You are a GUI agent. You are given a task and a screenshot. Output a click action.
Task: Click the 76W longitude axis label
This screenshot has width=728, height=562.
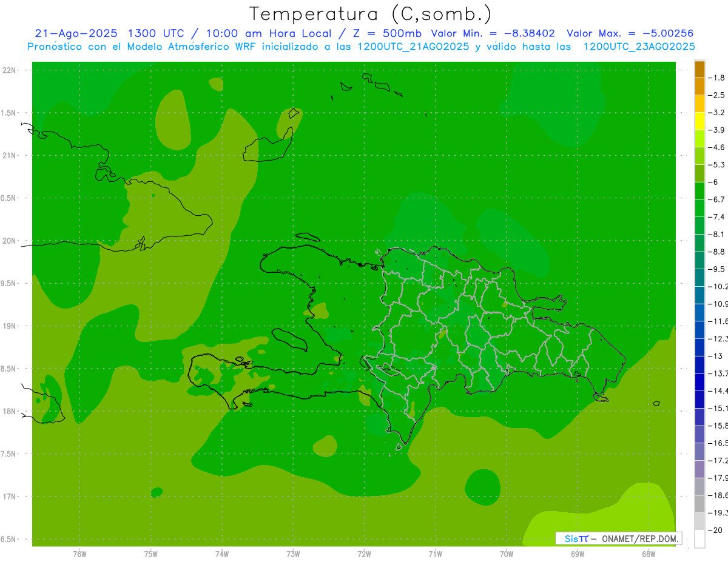coord(79,554)
